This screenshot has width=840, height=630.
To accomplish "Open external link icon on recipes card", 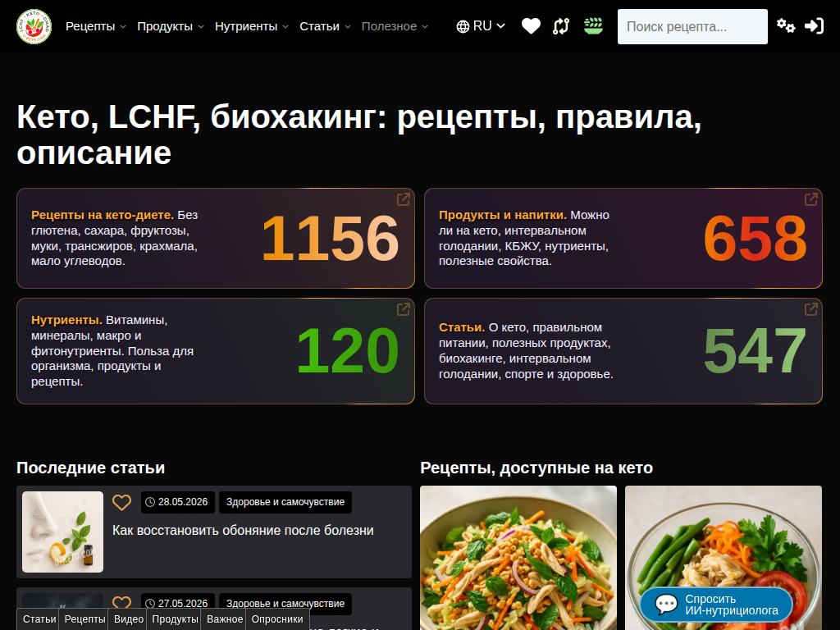I will pyautogui.click(x=404, y=199).
